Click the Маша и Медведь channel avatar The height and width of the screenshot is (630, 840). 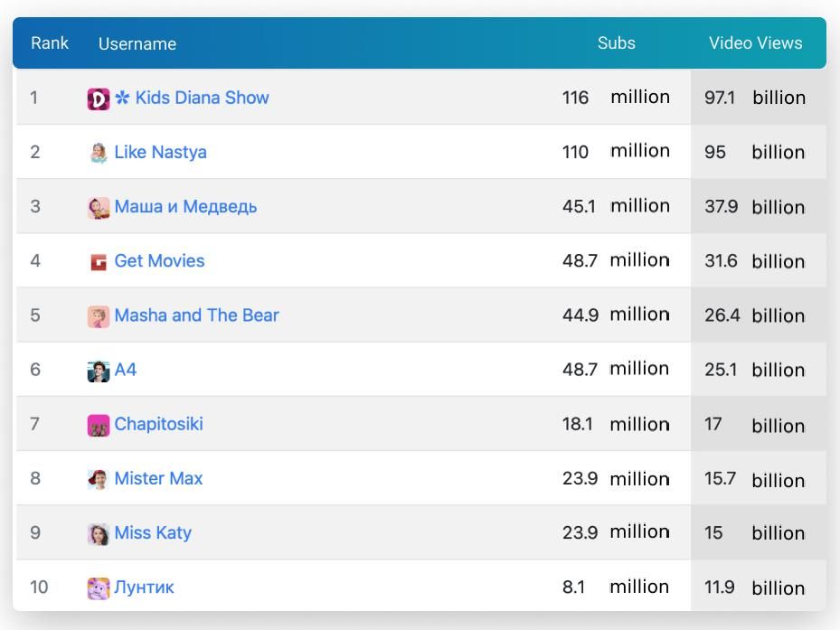tap(99, 207)
